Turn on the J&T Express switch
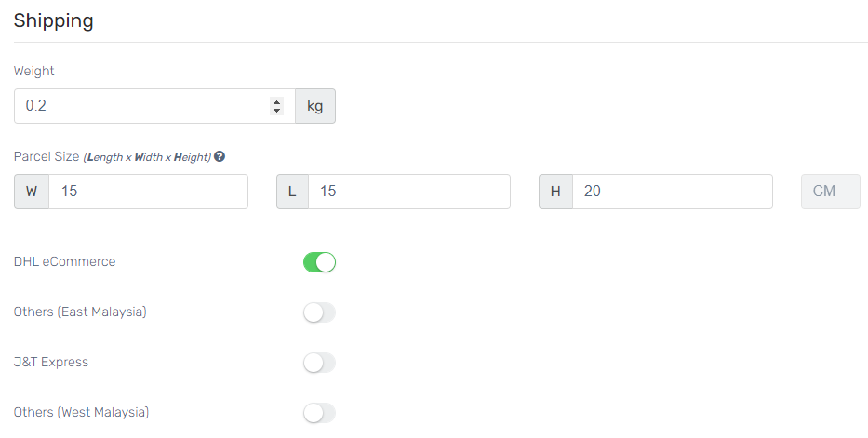The image size is (868, 438). pyautogui.click(x=319, y=363)
